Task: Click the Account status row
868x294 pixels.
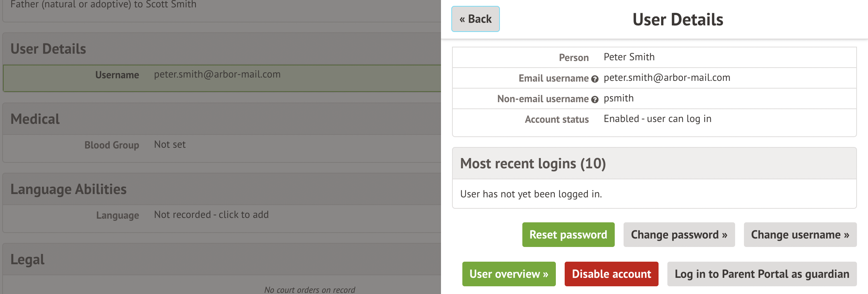Action: click(x=654, y=119)
